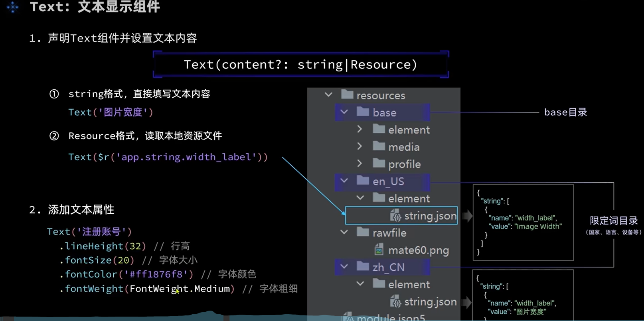Click the en_US folder icon
Viewport: 644px width, 321px height.
[363, 180]
